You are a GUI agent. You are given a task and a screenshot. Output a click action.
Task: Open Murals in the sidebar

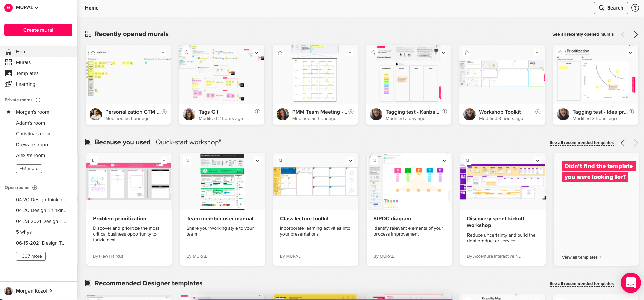pyautogui.click(x=39, y=62)
